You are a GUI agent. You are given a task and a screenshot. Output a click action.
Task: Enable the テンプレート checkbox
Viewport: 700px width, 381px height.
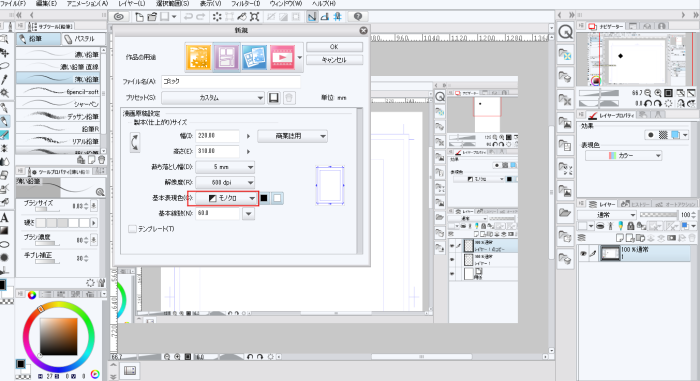[x=132, y=229]
